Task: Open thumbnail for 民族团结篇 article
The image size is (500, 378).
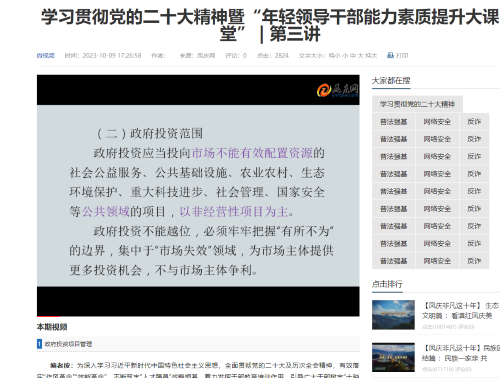Action: point(393,357)
